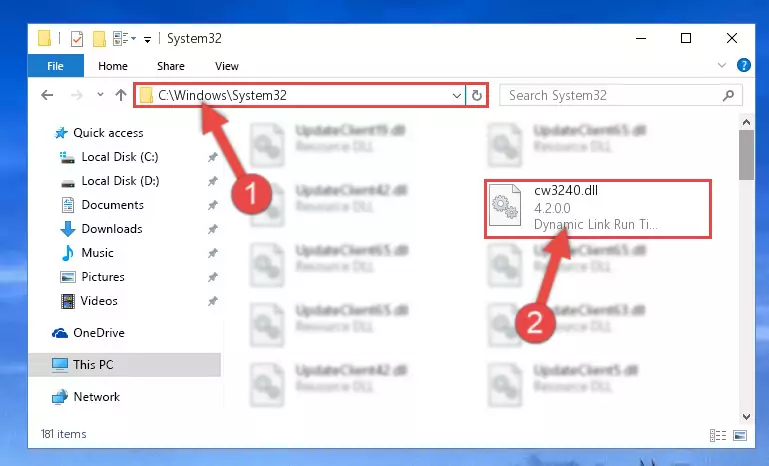Screen dimensions: 769x466
Task: Maximize the System32 window
Action: coord(686,38)
